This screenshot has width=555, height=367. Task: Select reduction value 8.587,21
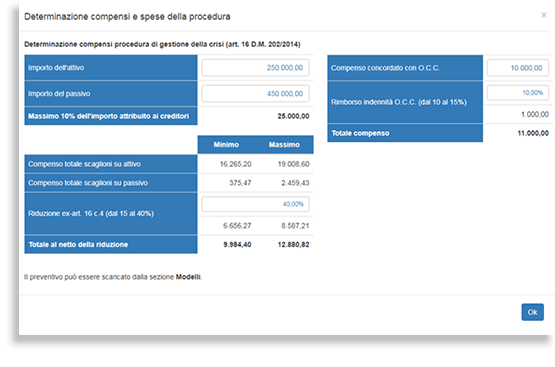pos(295,226)
